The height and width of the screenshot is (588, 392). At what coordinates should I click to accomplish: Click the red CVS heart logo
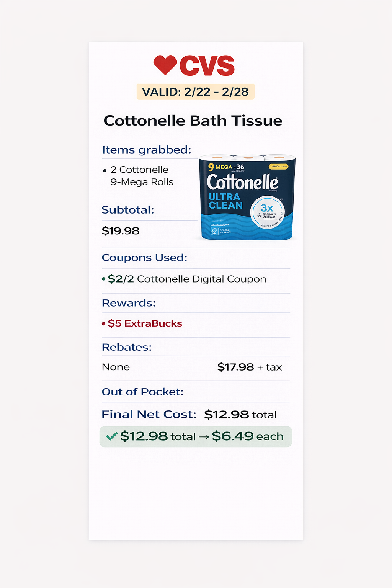[165, 65]
